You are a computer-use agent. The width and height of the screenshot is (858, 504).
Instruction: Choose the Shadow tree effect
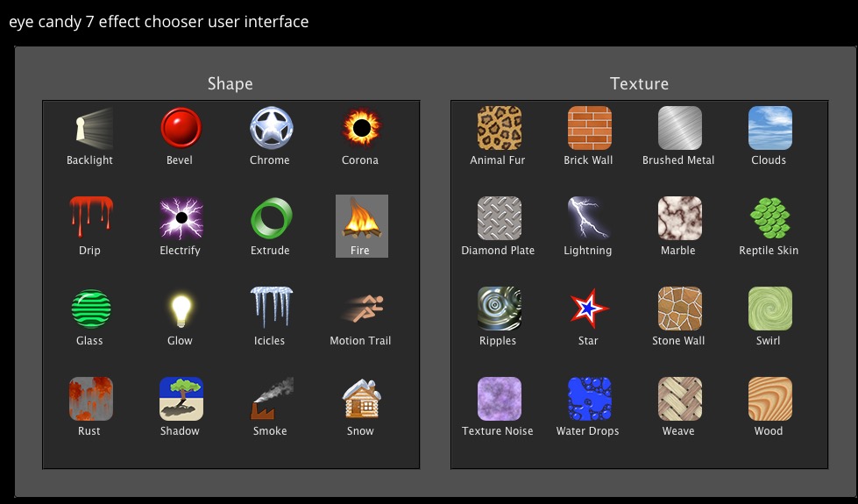[181, 399]
